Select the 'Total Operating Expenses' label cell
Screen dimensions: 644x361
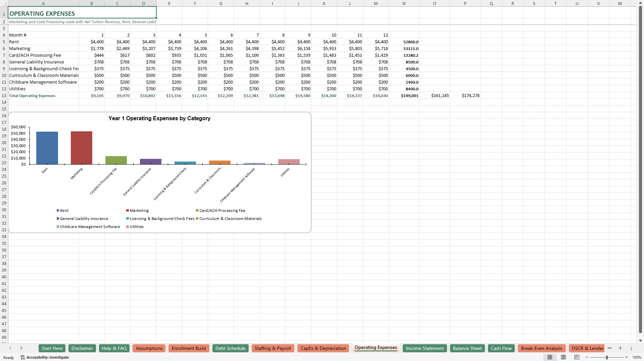point(43,96)
